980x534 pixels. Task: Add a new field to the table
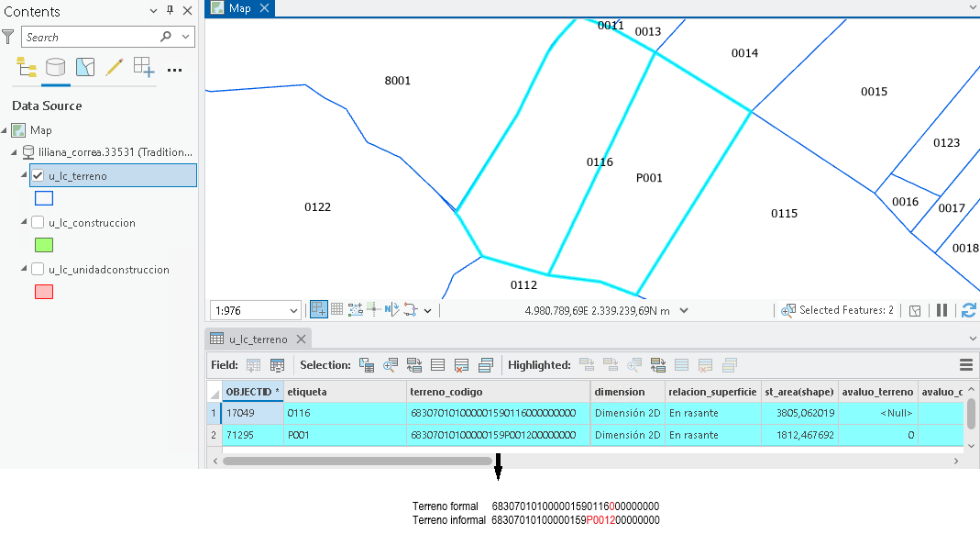[254, 365]
